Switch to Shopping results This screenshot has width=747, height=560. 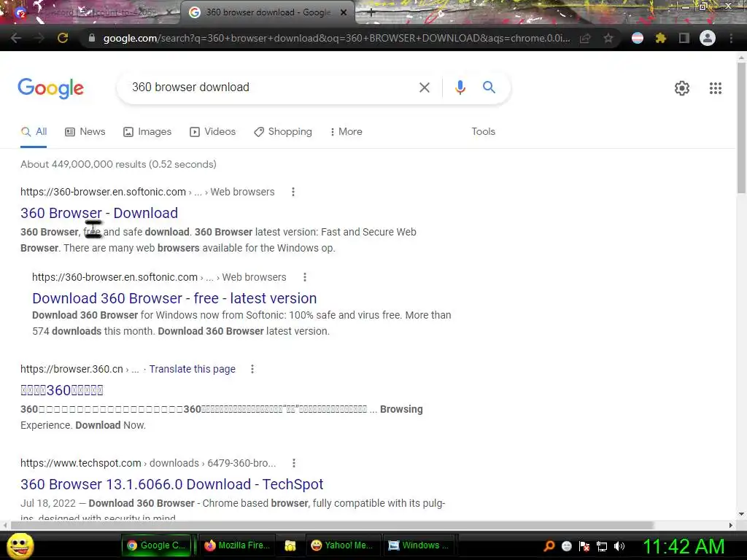tap(283, 132)
